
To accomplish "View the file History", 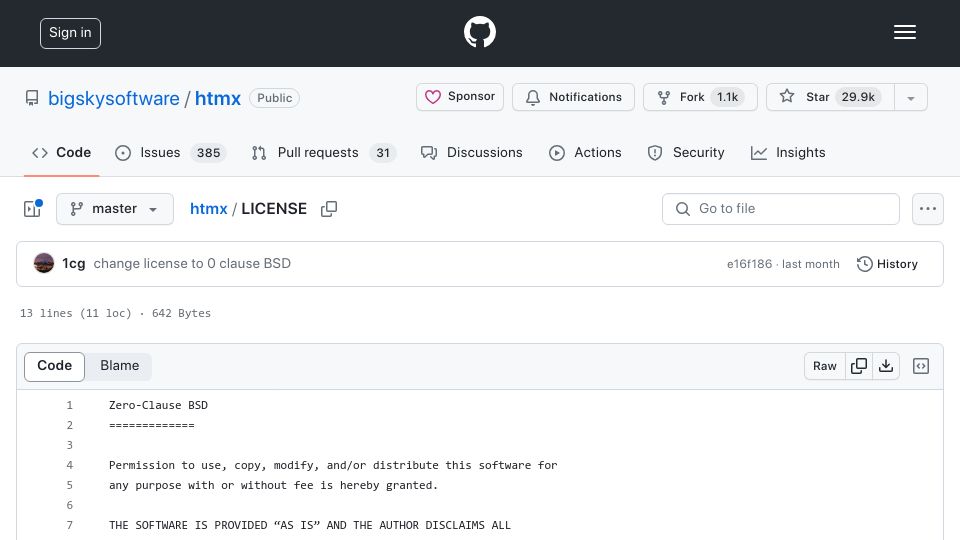I will point(887,264).
